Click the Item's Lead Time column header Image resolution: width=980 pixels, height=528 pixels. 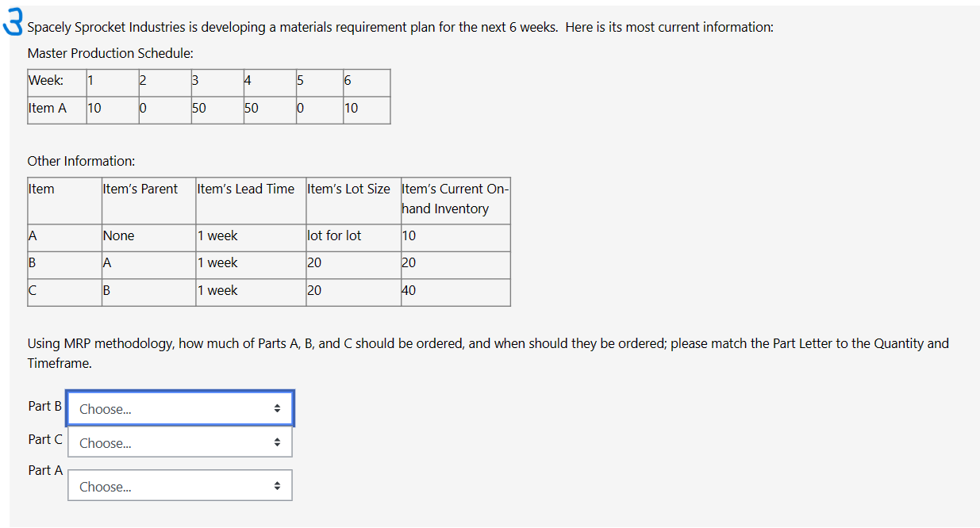(248, 189)
